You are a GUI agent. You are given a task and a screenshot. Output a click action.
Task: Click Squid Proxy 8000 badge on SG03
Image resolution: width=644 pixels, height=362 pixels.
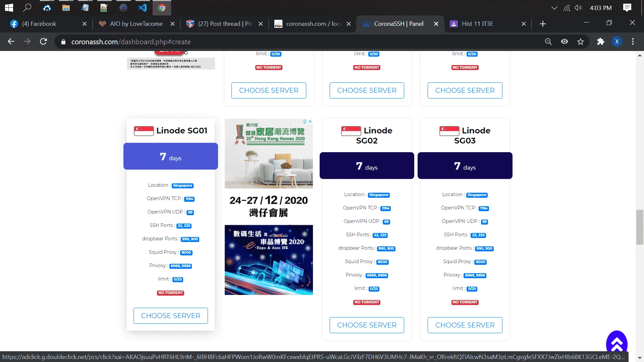coord(481,262)
